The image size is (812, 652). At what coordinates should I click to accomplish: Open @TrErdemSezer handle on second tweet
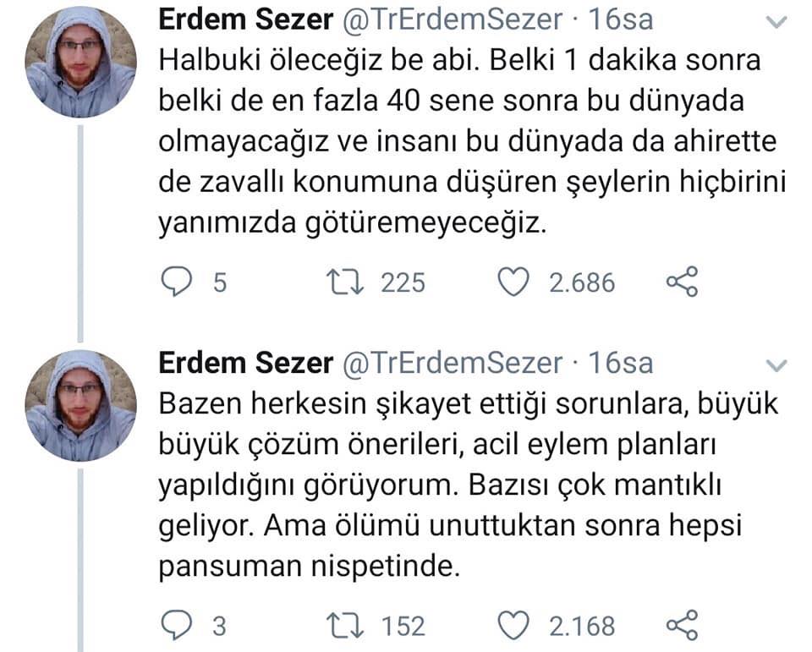click(452, 363)
